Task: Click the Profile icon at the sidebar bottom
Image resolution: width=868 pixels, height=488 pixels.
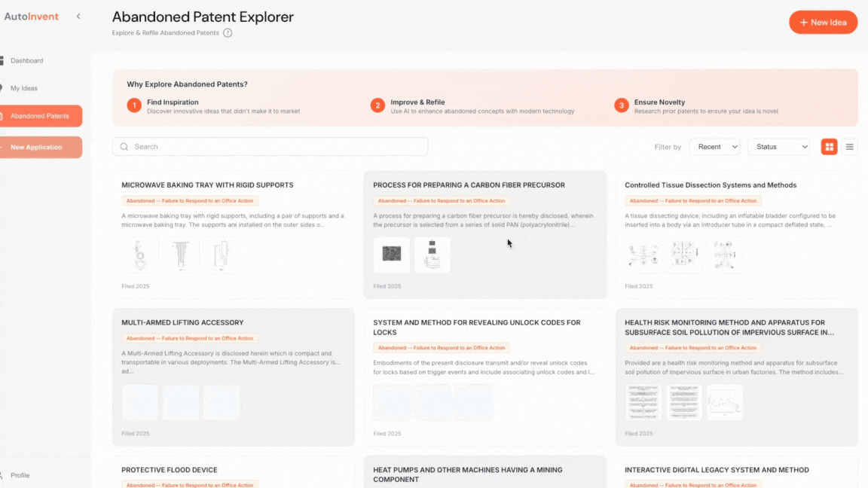Action: (4, 475)
